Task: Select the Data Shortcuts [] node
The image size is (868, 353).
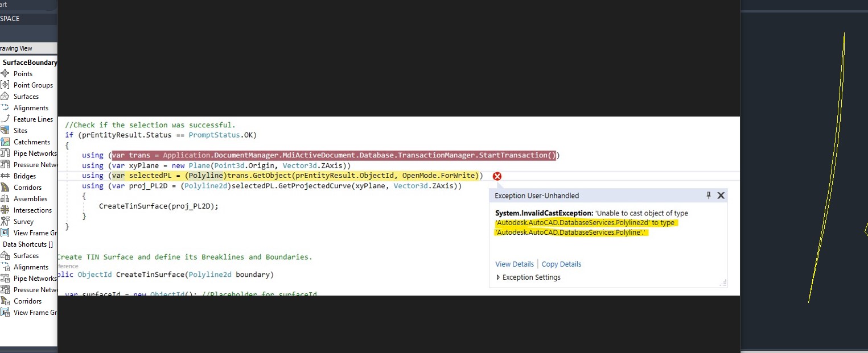Action: 28,244
